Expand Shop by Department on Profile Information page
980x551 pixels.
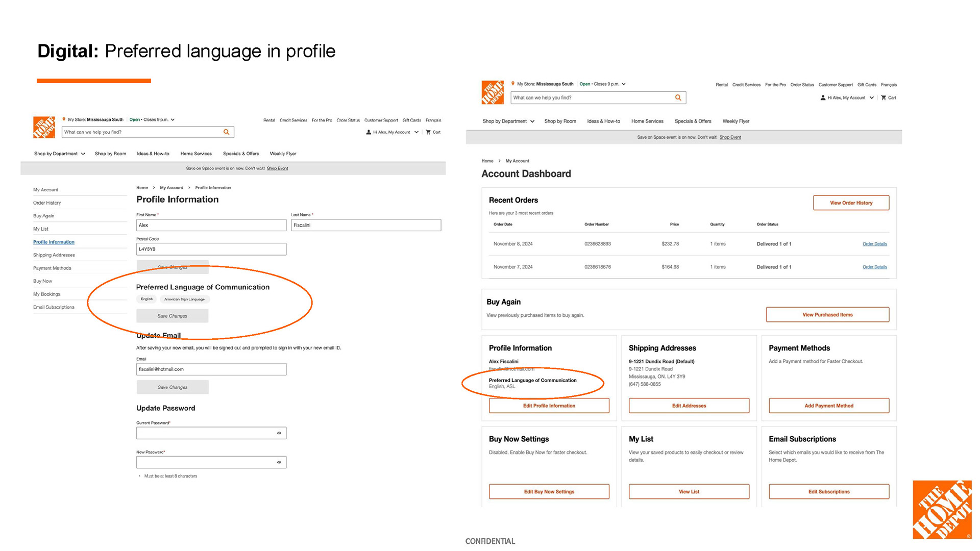(60, 154)
